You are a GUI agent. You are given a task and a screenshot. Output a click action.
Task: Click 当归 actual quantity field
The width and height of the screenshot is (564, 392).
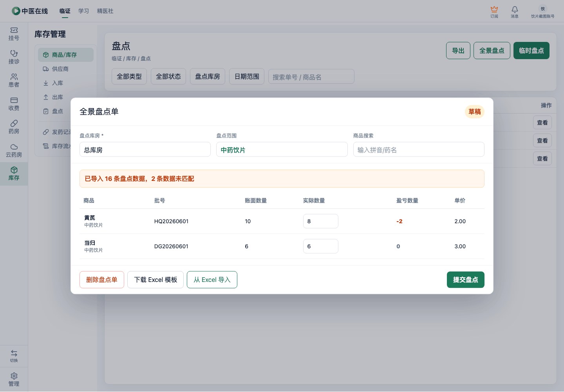(321, 246)
